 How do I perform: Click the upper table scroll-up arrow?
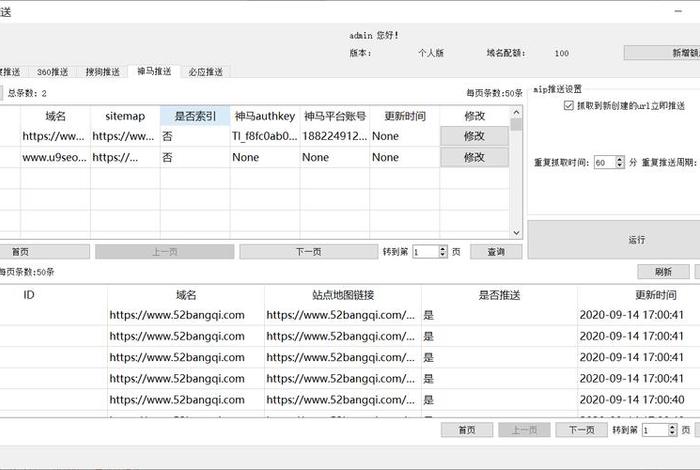click(x=517, y=112)
